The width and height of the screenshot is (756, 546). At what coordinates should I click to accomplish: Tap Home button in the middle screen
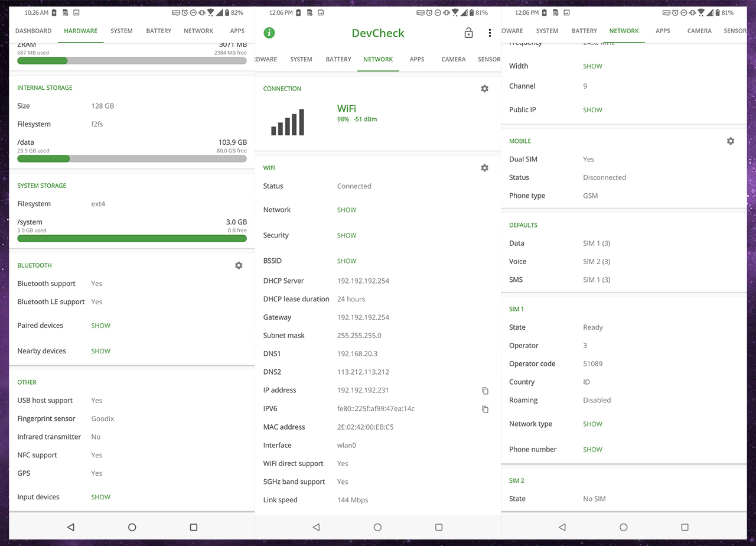coord(377,527)
